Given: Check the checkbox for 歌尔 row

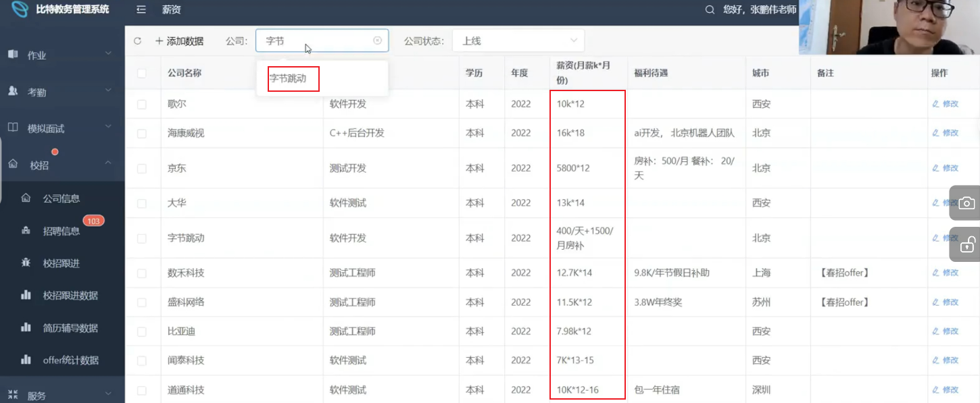Looking at the screenshot, I should (142, 104).
